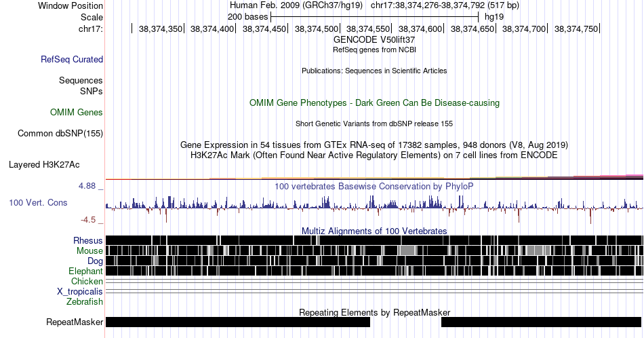Viewport: 644px width, 338px height.
Task: Click the 38,374,350 ruler position
Action: [x=160, y=29]
